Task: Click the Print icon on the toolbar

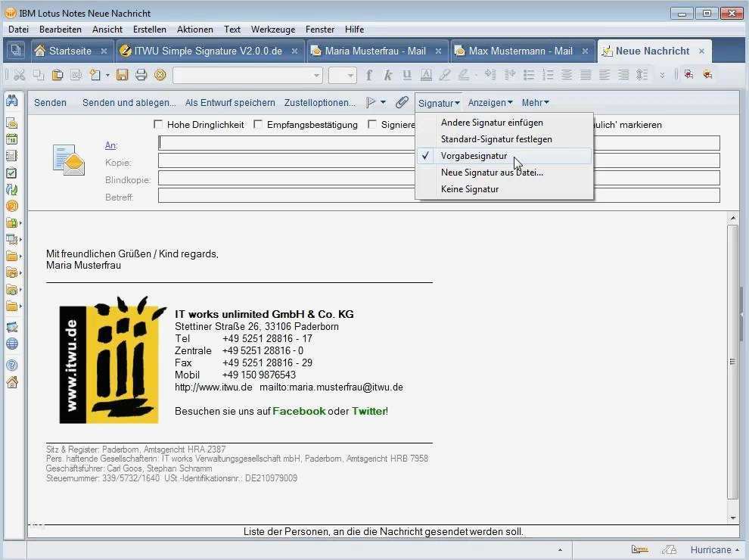Action: tap(141, 75)
